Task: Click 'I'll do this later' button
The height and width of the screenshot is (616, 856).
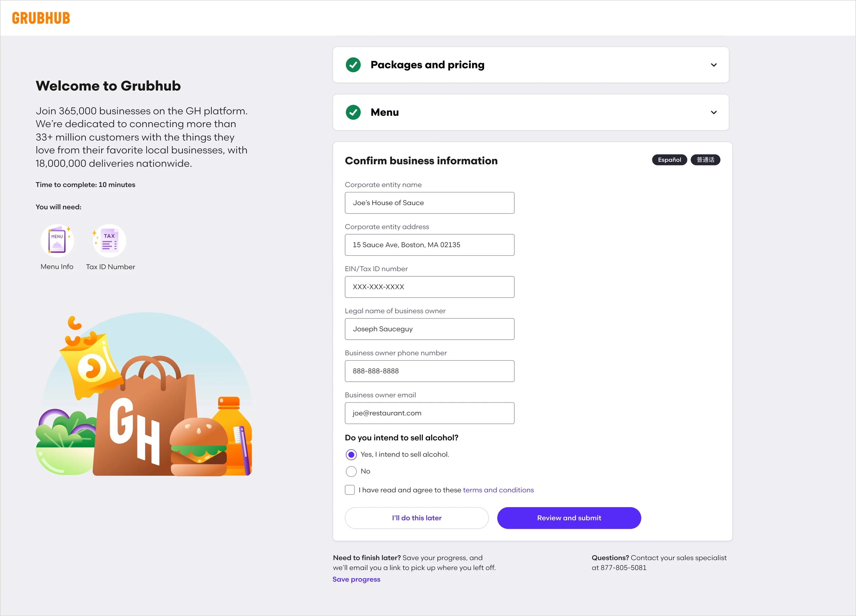Action: [416, 518]
